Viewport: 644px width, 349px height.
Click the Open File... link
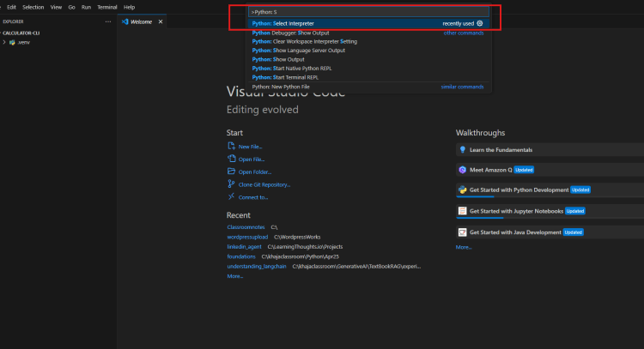click(252, 159)
